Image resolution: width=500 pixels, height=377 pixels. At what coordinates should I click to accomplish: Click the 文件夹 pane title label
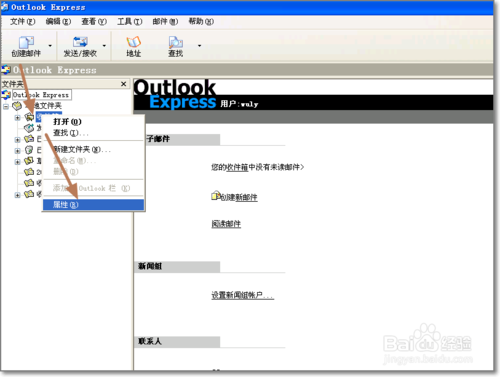tap(13, 84)
